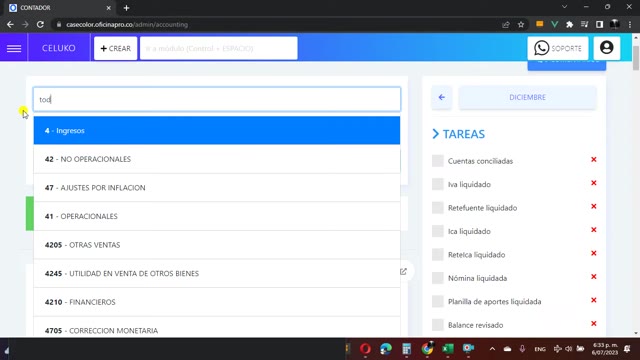This screenshot has width=640, height=360.
Task: Open Opera browser from taskbar
Action: (365, 349)
